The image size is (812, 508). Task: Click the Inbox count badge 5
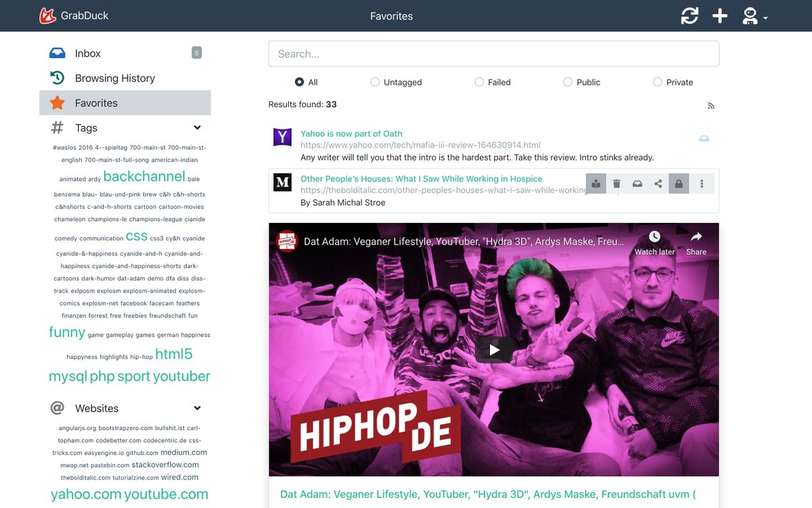[197, 53]
